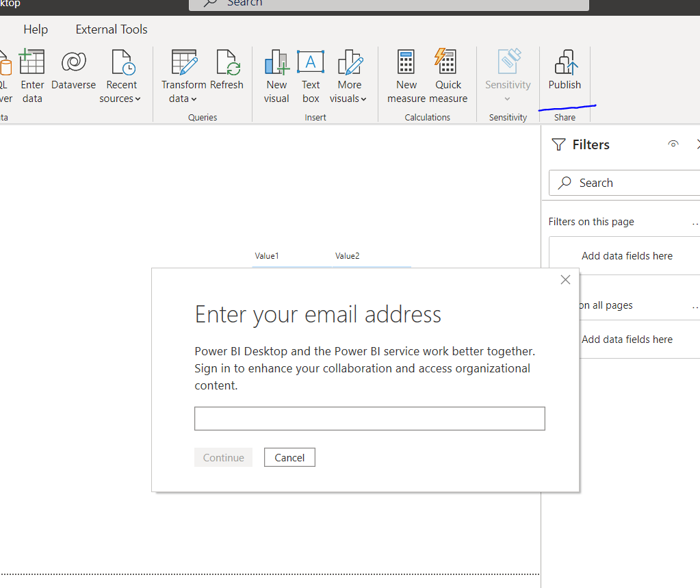Open more options for Filters on this page
Image resolution: width=700 pixels, height=588 pixels.
695,222
